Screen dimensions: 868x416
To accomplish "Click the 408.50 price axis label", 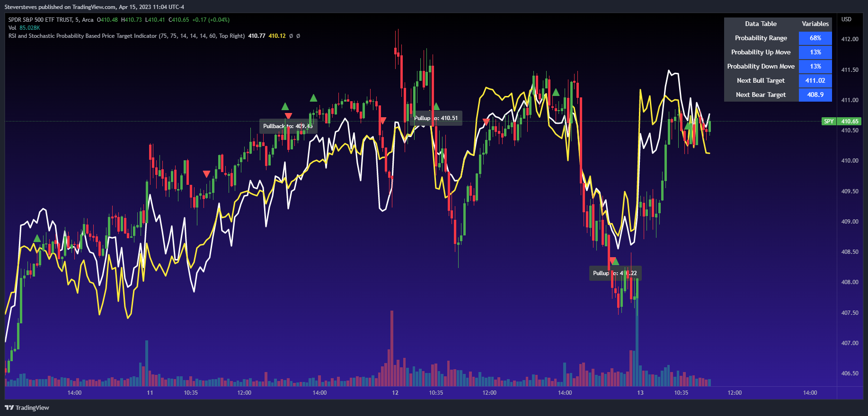I will coord(850,252).
